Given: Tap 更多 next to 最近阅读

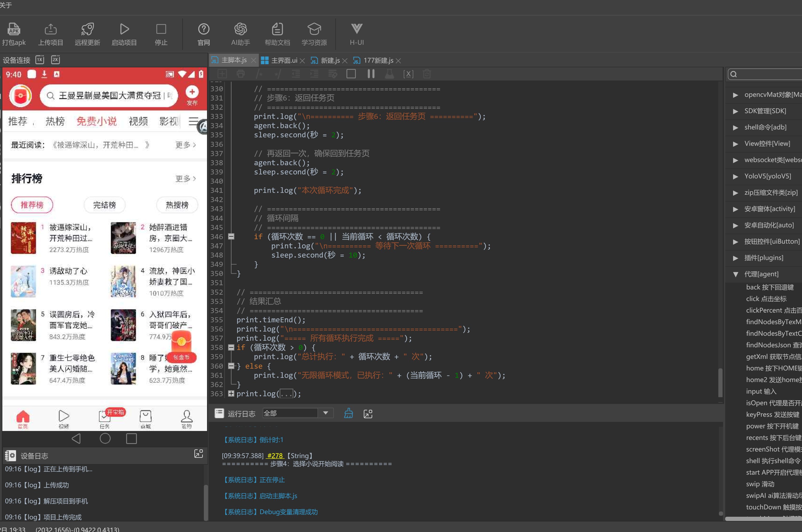Looking at the screenshot, I should pos(185,145).
